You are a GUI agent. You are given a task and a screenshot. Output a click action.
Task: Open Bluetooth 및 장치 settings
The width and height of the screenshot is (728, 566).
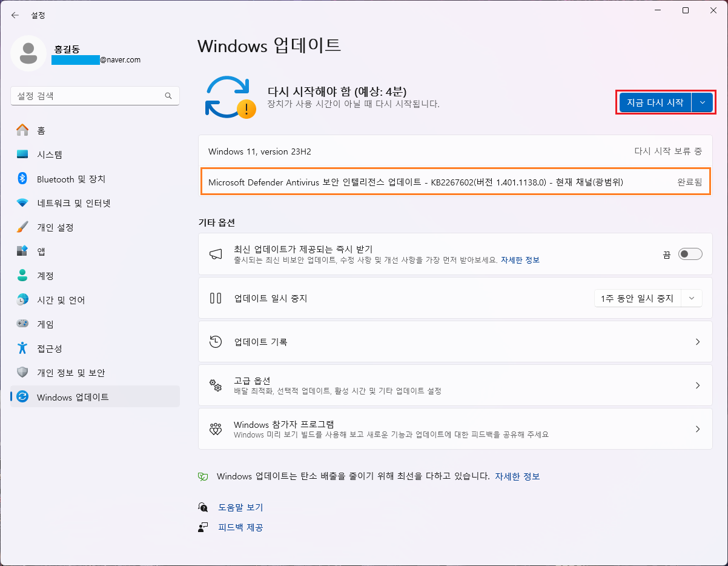point(95,179)
